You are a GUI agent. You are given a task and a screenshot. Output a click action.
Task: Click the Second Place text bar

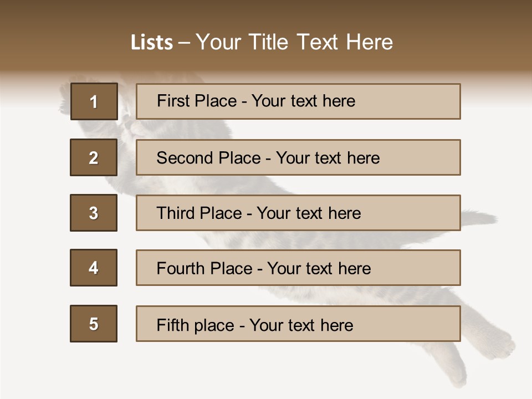pos(298,157)
